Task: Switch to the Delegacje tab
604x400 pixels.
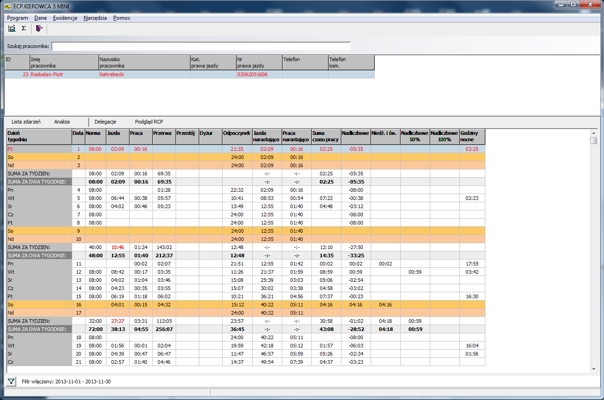Action: (106, 121)
